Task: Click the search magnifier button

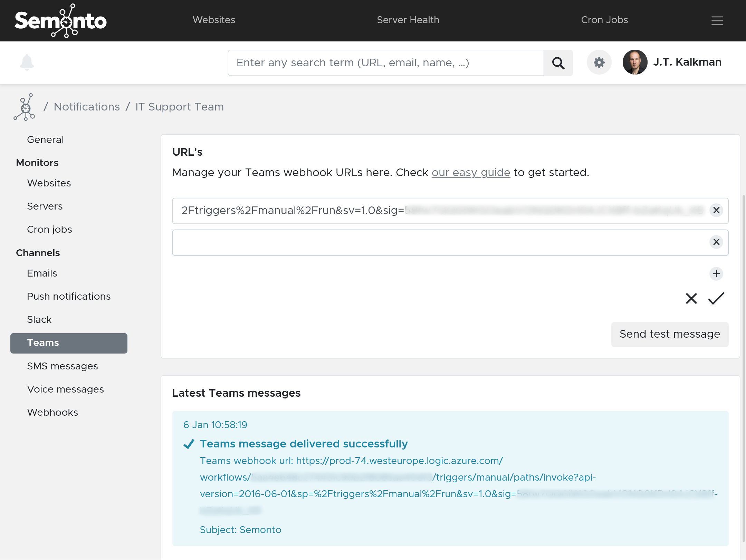Action: coord(558,63)
